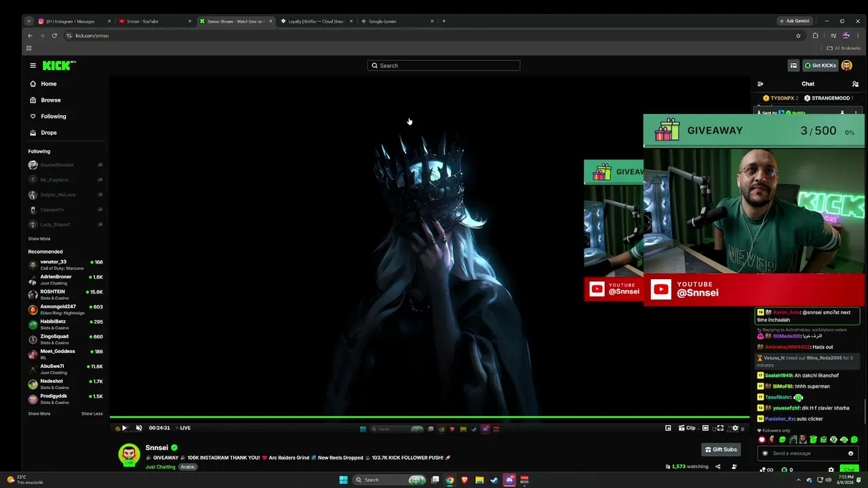Click the KICK logo
Image resolution: width=868 pixels, height=488 pixels.
click(x=59, y=66)
